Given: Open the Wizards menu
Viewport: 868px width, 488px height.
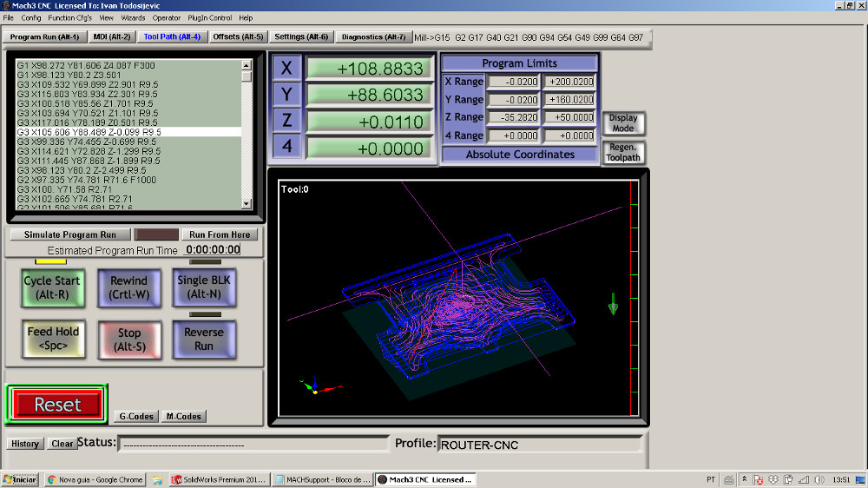Looking at the screenshot, I should 133,17.
